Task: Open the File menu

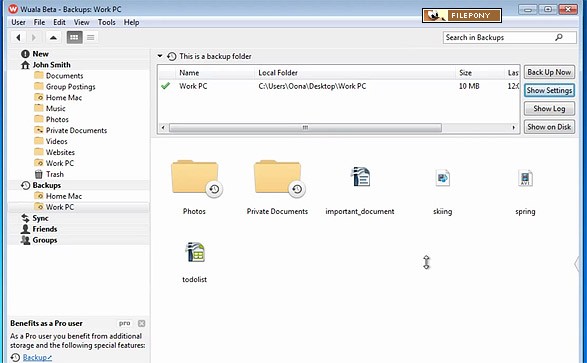Action: (x=39, y=22)
